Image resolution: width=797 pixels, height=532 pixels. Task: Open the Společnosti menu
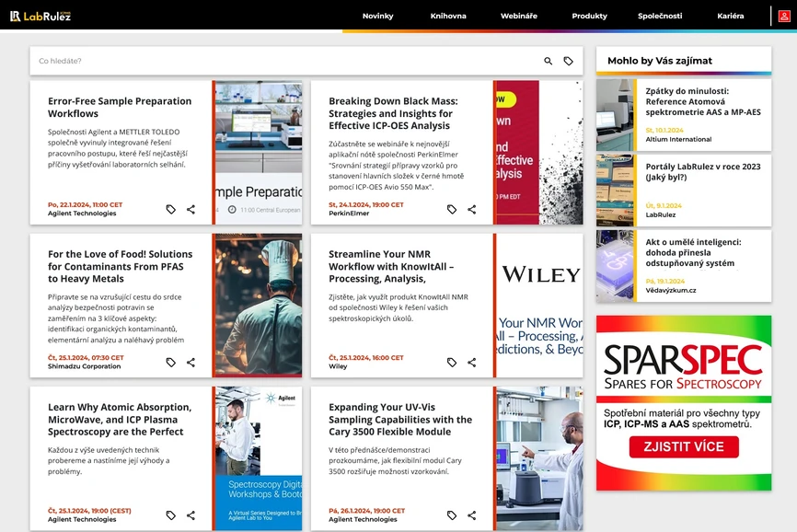(x=660, y=16)
